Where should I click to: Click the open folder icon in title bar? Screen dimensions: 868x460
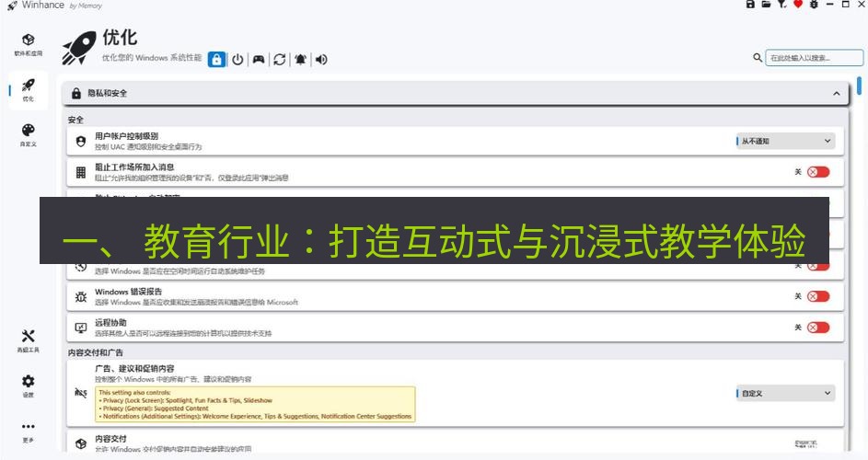(766, 4)
